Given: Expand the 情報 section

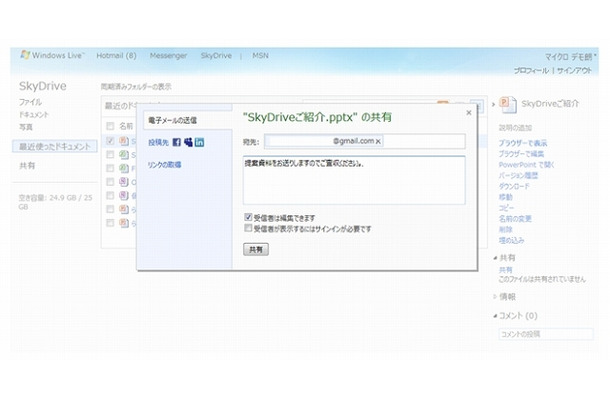Looking at the screenshot, I should coord(495,297).
